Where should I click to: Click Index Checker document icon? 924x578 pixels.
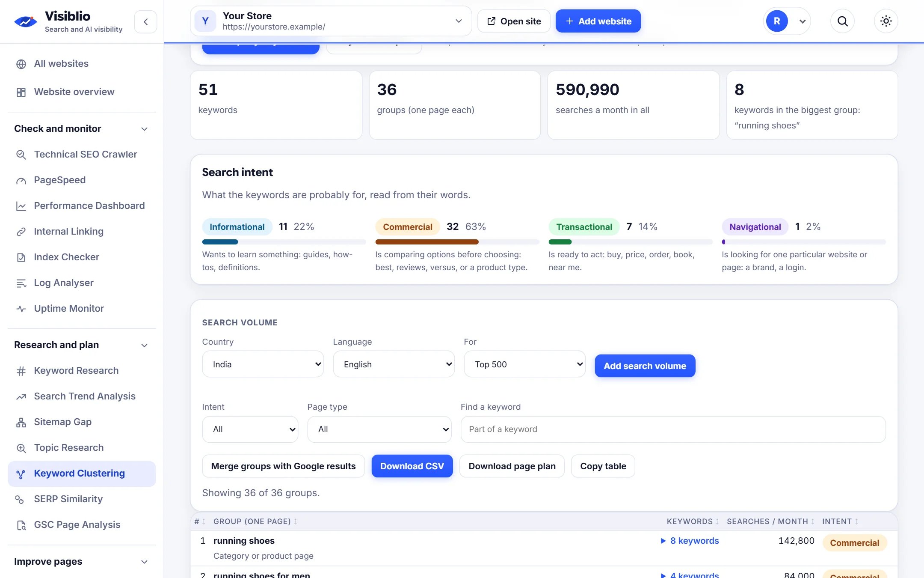pyautogui.click(x=21, y=257)
